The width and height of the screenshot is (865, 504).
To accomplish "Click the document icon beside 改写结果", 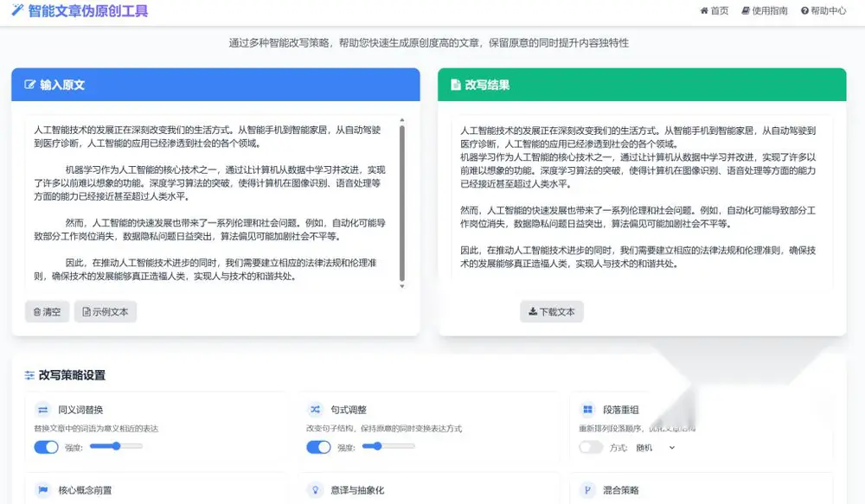I will pos(456,85).
